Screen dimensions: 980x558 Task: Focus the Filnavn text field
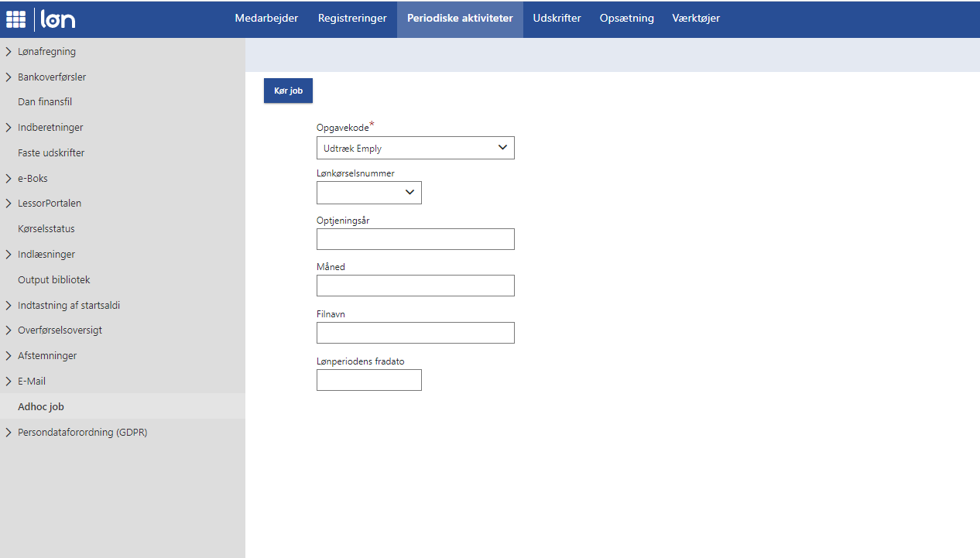(415, 333)
